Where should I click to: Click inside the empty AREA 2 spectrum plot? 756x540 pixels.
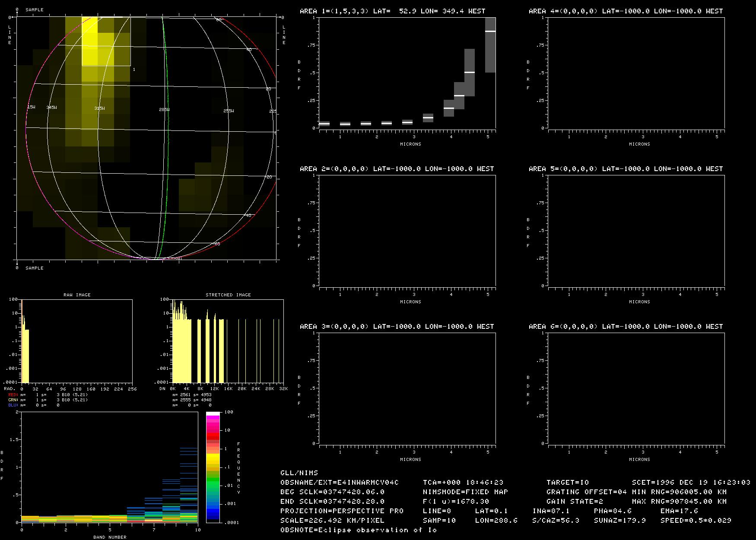pyautogui.click(x=407, y=231)
